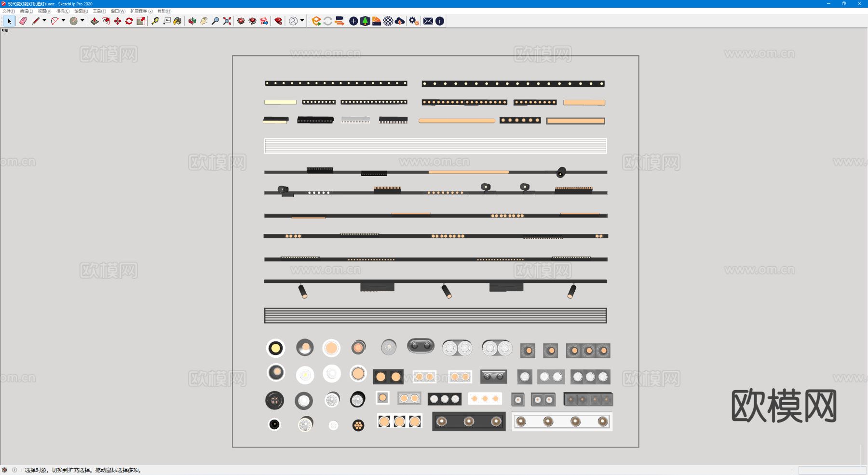
Task: Open the 扩展程序(x) menu
Action: pos(142,11)
